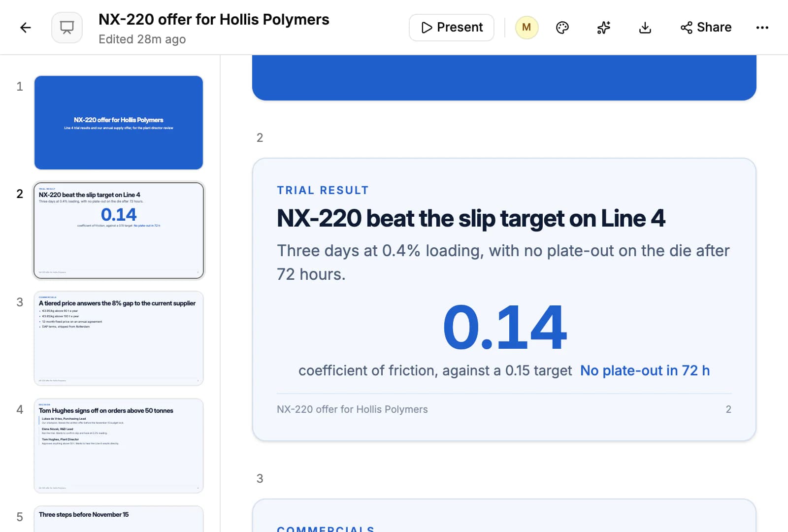Click the 'Edited 28m ago' text

[142, 39]
